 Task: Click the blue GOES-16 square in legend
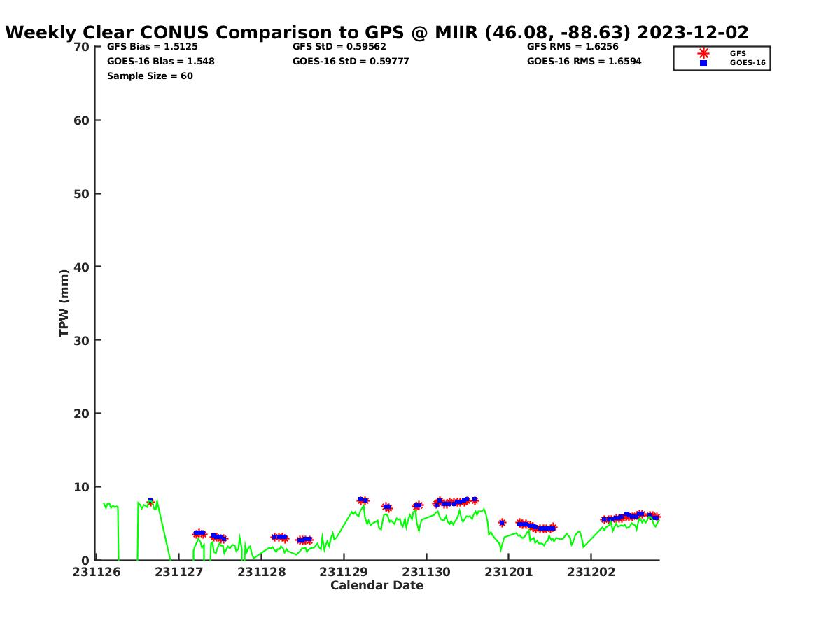coord(703,63)
